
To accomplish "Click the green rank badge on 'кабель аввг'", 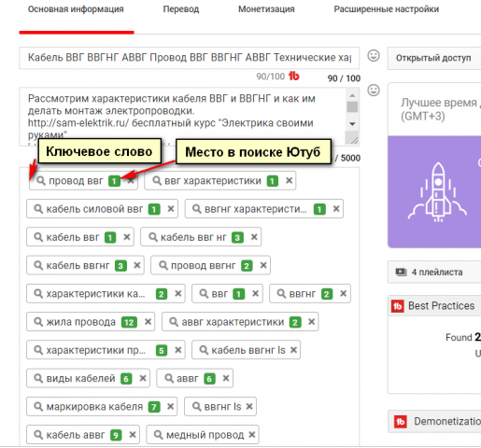I will 116,435.
